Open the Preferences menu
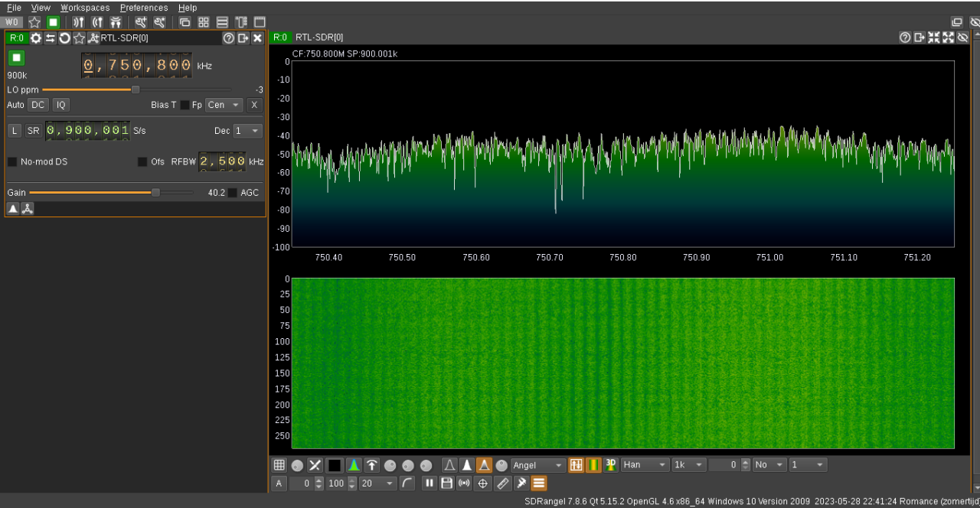This screenshot has height=508, width=980. coord(144,8)
